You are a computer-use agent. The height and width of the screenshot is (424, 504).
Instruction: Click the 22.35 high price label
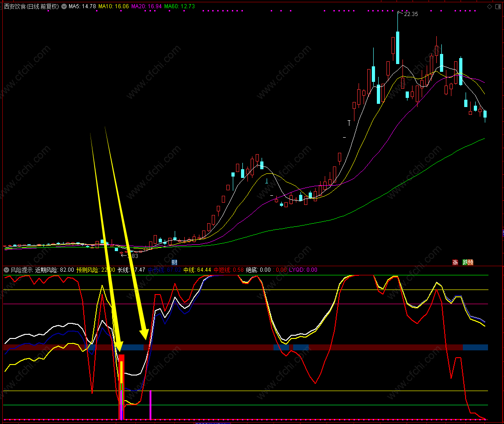pyautogui.click(x=411, y=14)
